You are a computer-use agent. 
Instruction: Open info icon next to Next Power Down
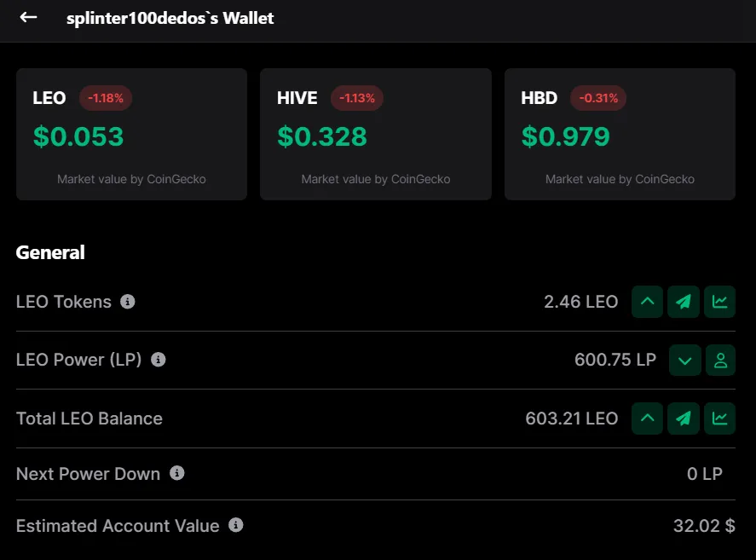(177, 473)
